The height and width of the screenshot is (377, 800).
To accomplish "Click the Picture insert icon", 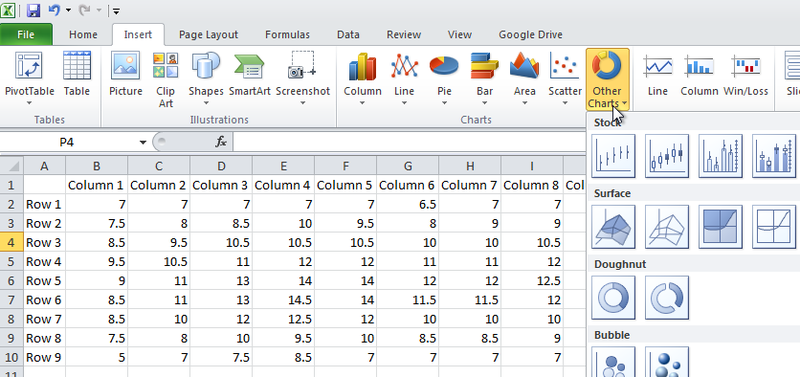I will tap(126, 74).
